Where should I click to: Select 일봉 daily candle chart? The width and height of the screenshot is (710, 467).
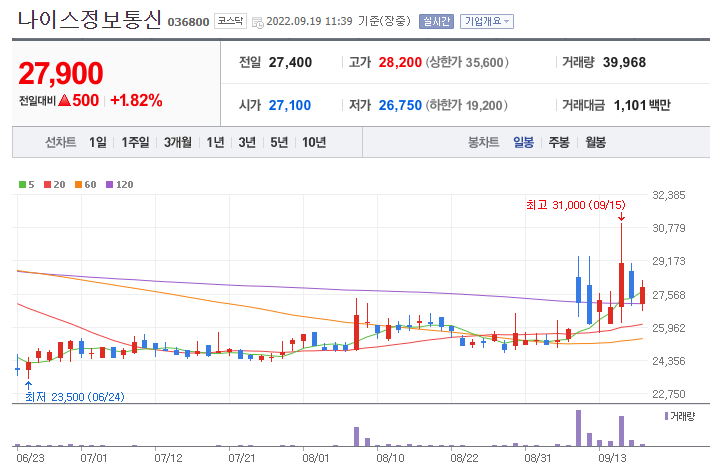523,143
